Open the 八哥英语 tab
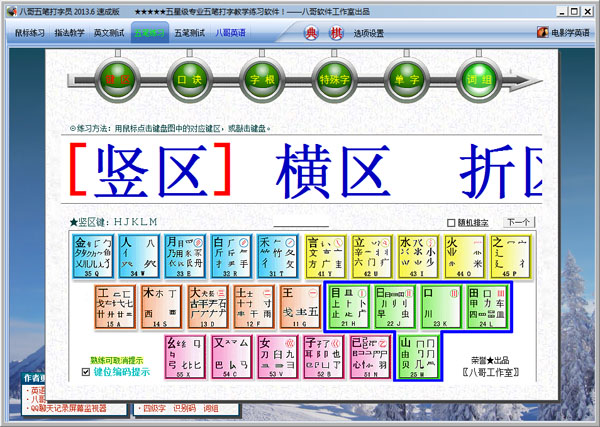 click(230, 33)
